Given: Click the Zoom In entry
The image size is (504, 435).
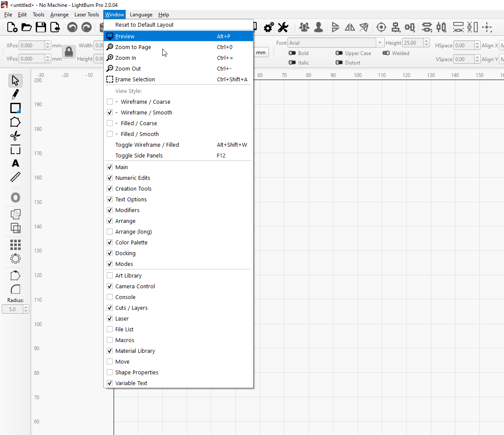Looking at the screenshot, I should [178, 58].
